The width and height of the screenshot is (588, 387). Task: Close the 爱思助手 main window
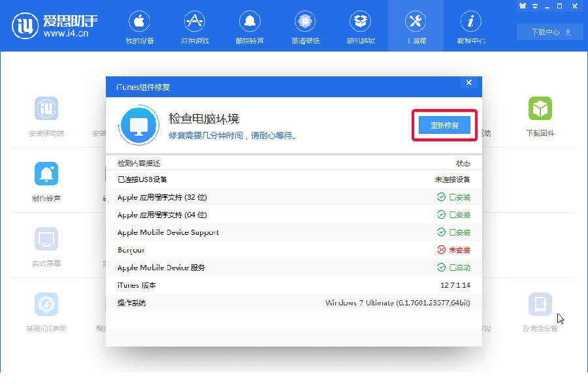(x=575, y=6)
